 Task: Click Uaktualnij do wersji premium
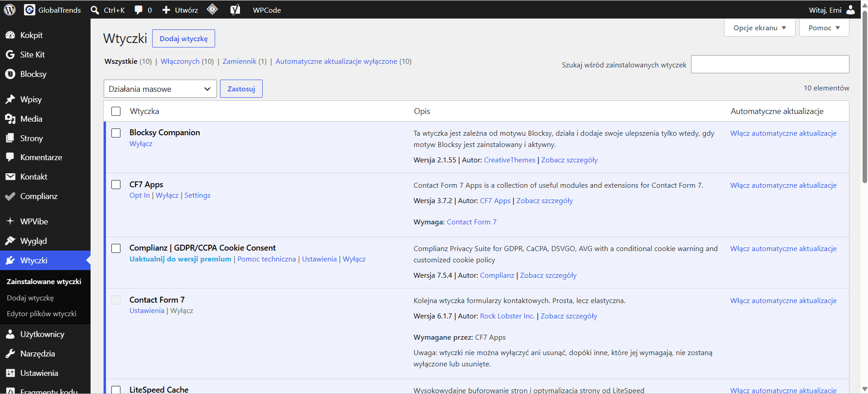pos(180,259)
